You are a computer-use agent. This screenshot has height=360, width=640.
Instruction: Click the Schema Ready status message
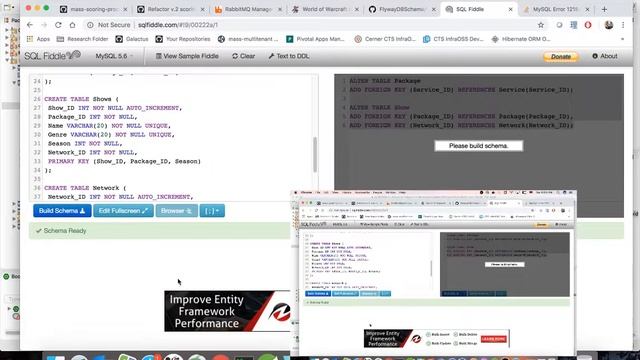(61, 231)
